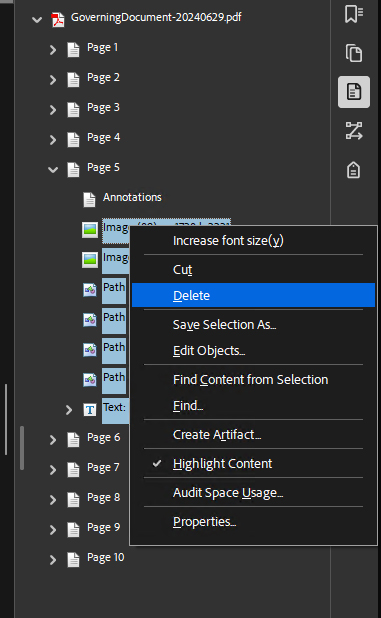Screen dimensions: 381x618
Task: Expand the Page 3 node
Action: [53, 110]
